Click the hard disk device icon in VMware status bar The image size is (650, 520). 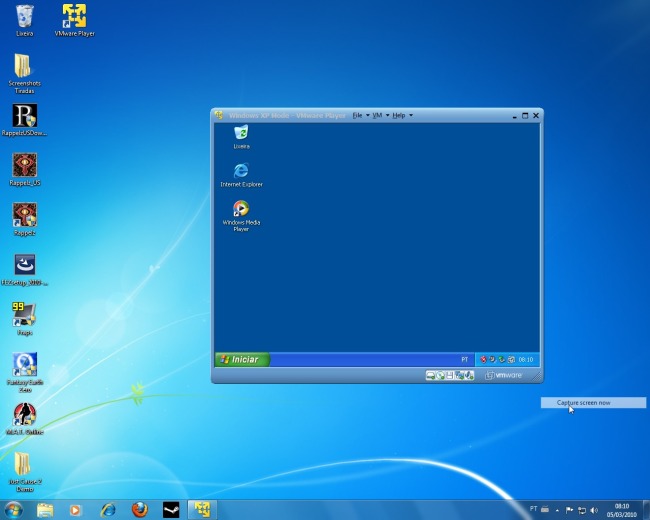pos(430,376)
